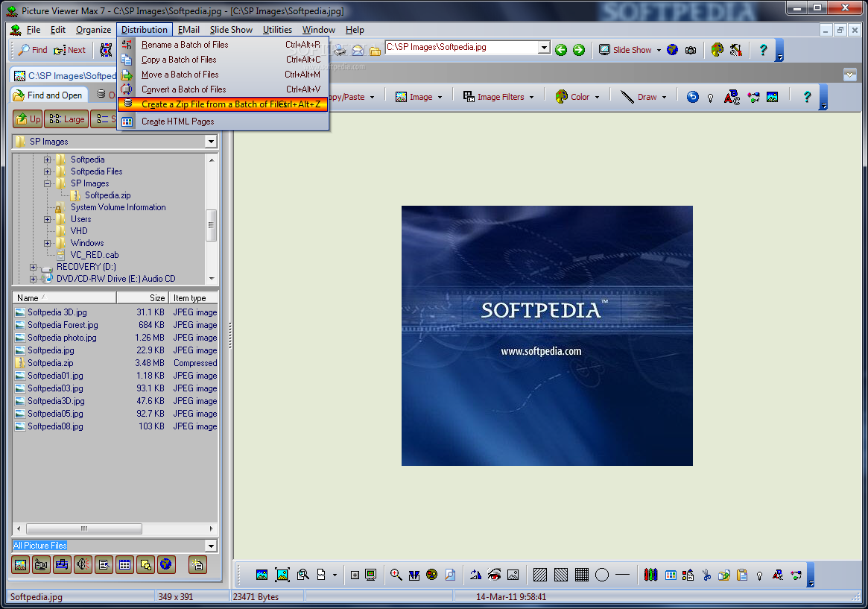868x609 pixels.
Task: Click the camera capture icon in top toolbar
Action: click(x=691, y=50)
